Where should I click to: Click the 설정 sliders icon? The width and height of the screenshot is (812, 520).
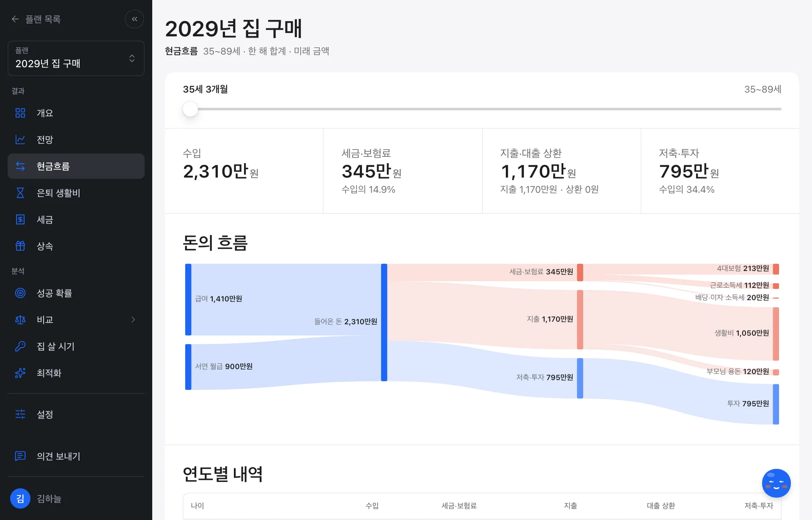pyautogui.click(x=20, y=414)
